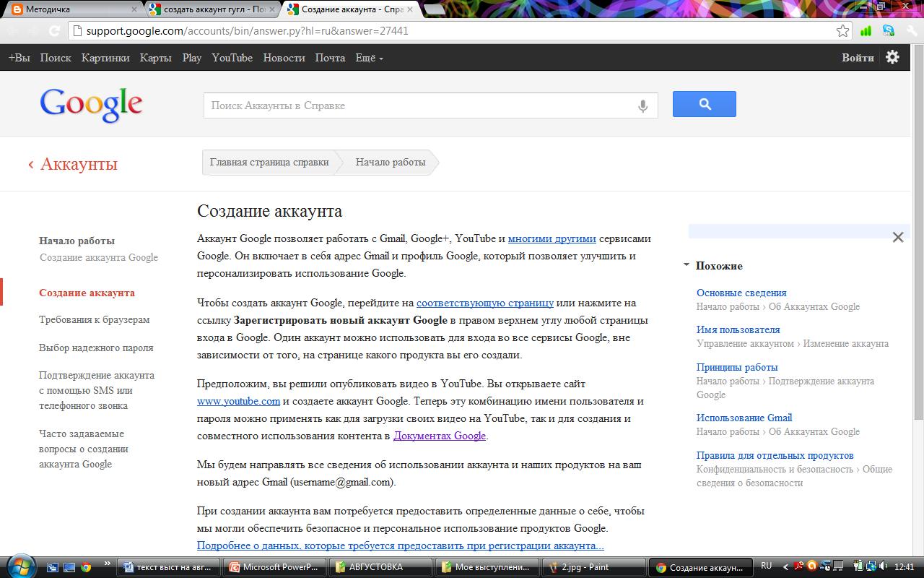Open YouTube in Google bar
924x578 pixels.
[232, 58]
